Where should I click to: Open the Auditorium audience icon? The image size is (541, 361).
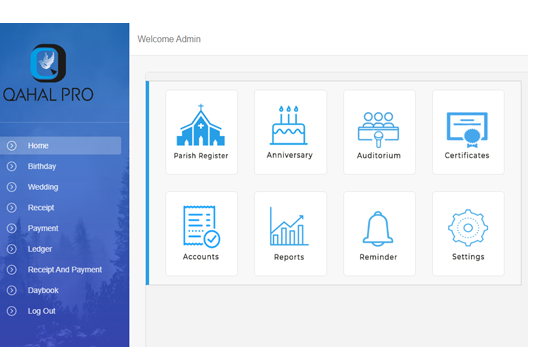point(378,129)
